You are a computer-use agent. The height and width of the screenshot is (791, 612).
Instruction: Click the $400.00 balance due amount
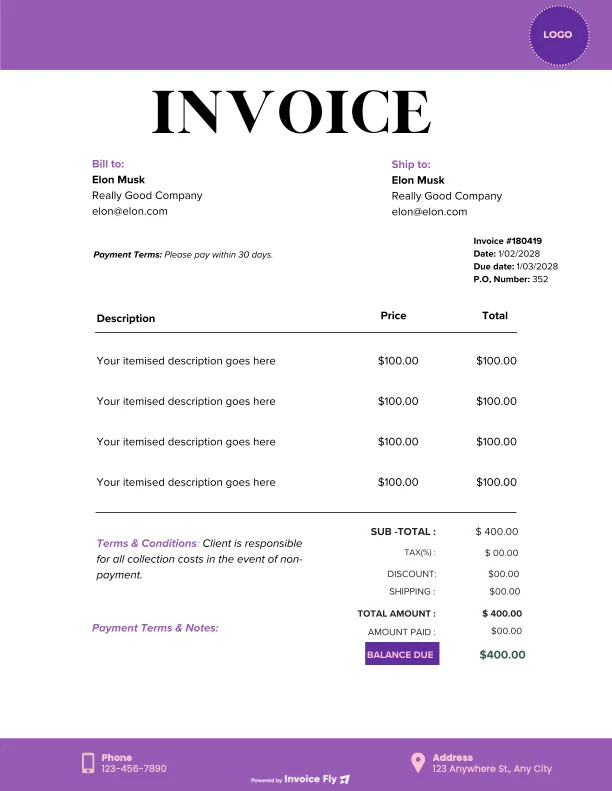click(x=502, y=655)
